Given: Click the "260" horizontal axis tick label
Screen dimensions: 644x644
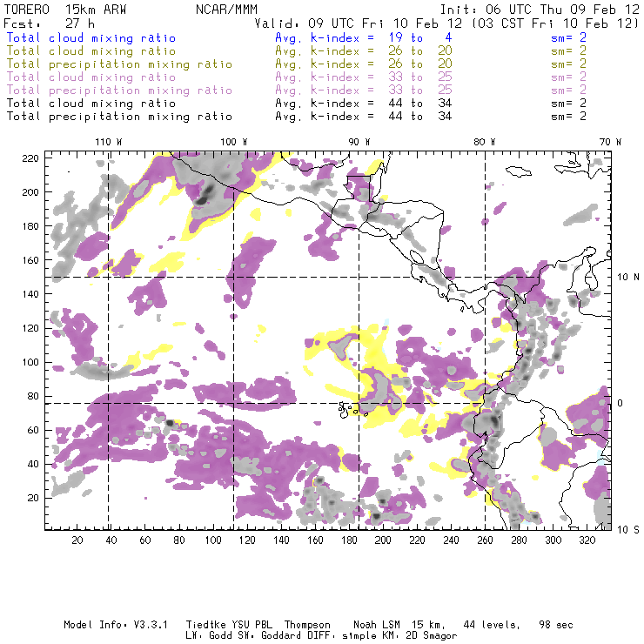Looking at the screenshot, I should (485, 540).
